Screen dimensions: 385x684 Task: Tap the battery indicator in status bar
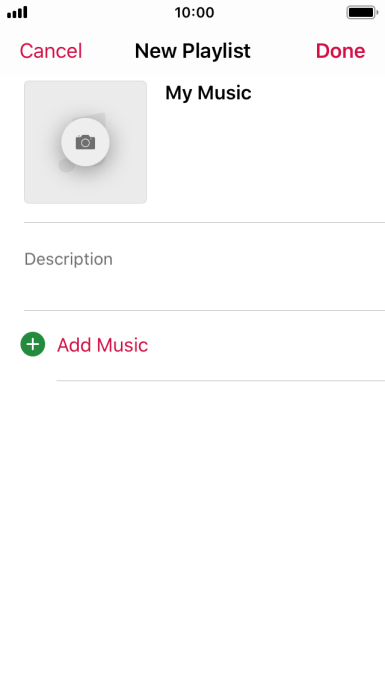pyautogui.click(x=362, y=13)
